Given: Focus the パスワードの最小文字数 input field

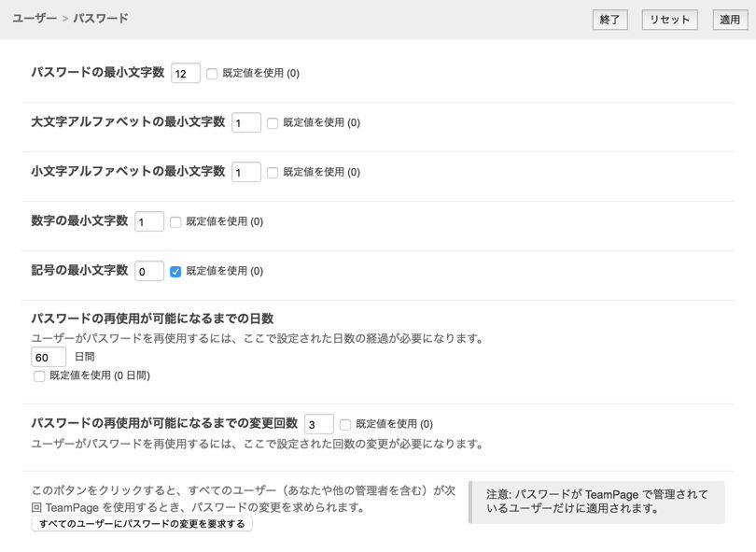Looking at the screenshot, I should [x=186, y=73].
